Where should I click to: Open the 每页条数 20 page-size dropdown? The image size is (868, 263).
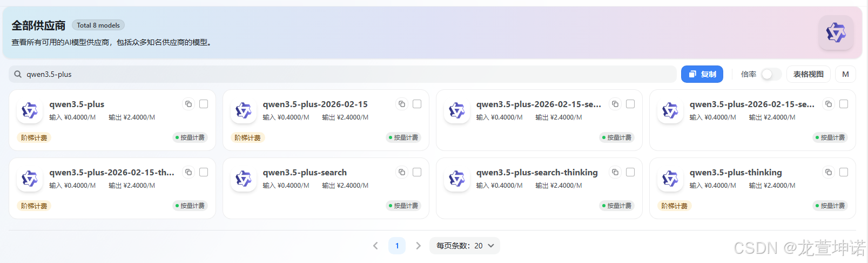[465, 246]
